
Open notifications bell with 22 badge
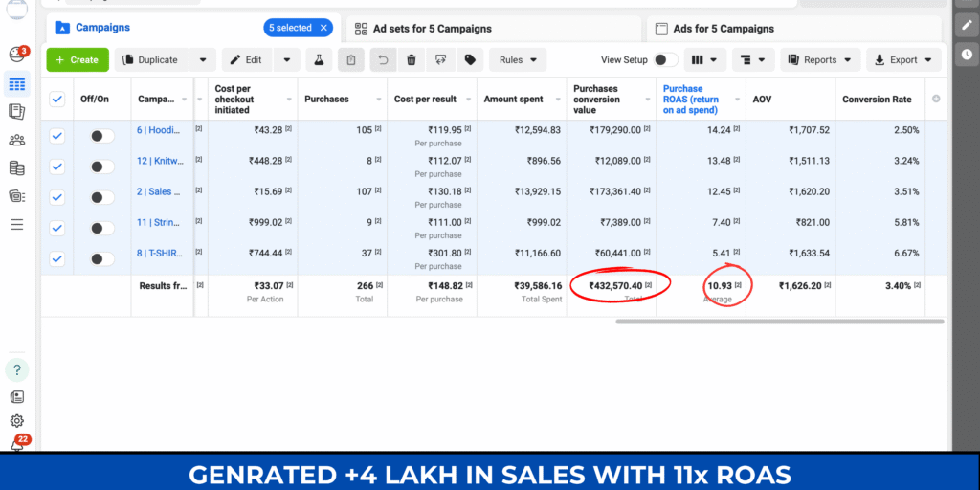point(16,445)
